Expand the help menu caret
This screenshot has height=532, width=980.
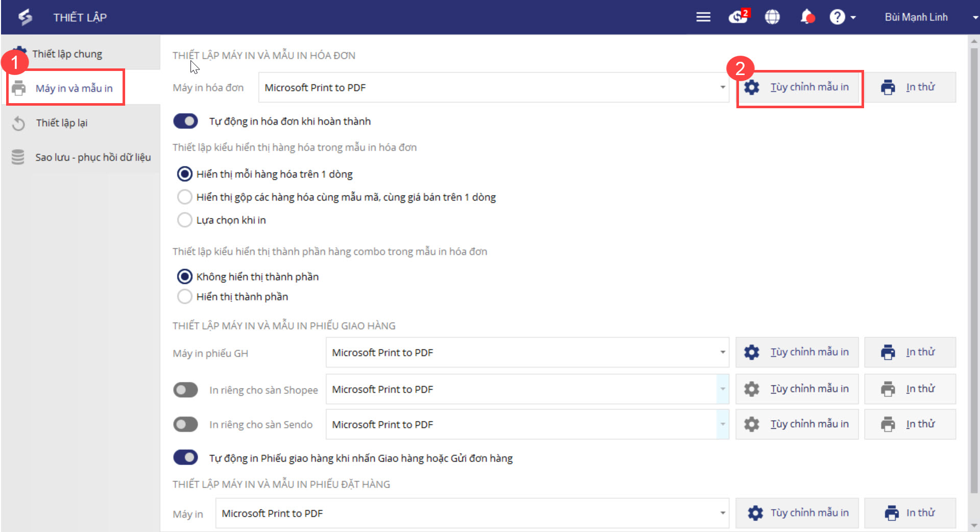click(x=853, y=17)
